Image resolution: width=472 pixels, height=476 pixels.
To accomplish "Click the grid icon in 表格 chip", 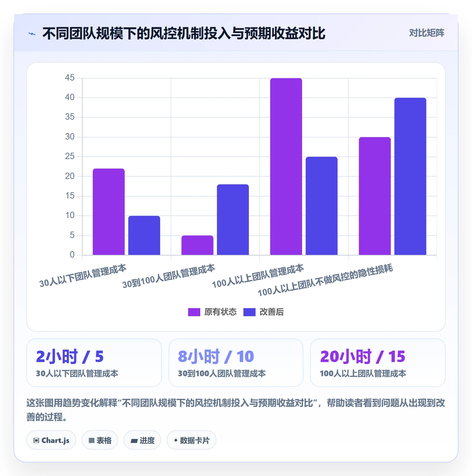I will pos(91,440).
